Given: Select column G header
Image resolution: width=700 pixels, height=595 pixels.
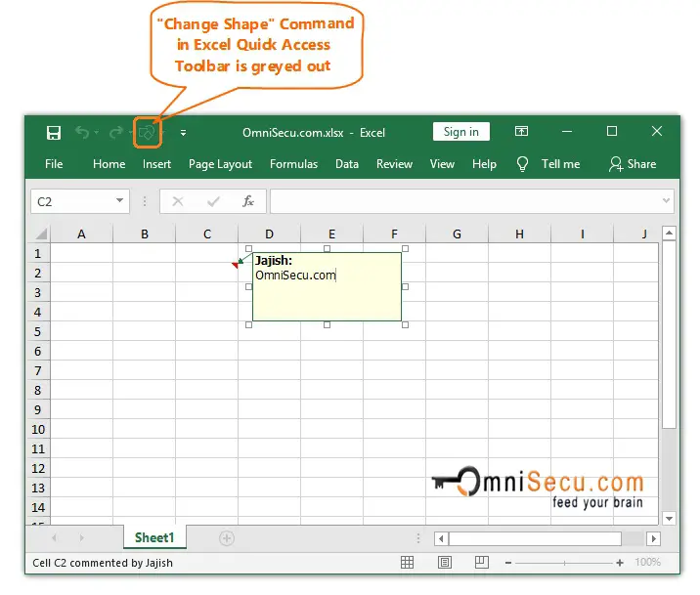Looking at the screenshot, I should click(x=457, y=234).
